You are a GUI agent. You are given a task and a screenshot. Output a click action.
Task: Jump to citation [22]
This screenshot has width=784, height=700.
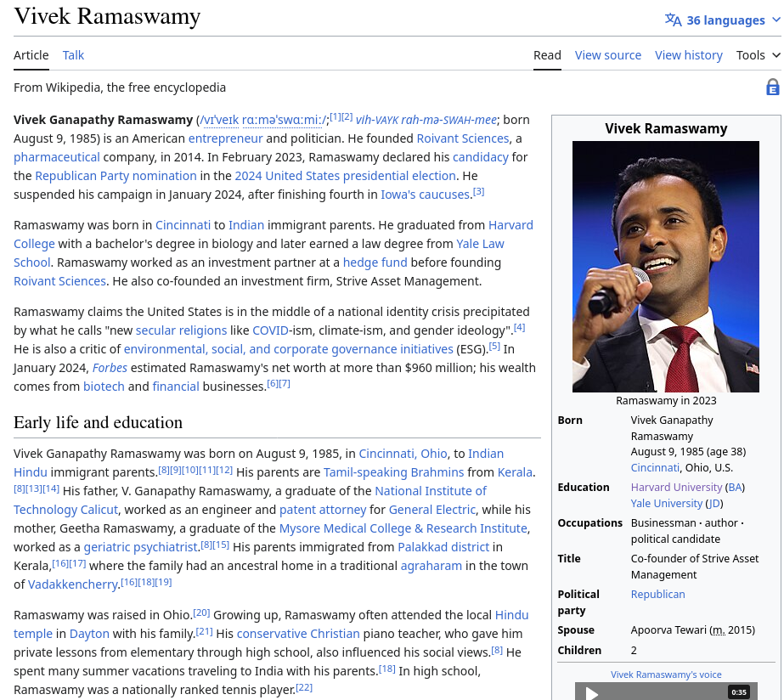[x=304, y=687]
